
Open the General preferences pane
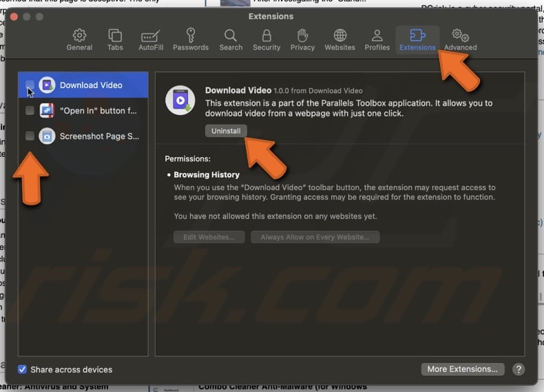[x=79, y=40]
